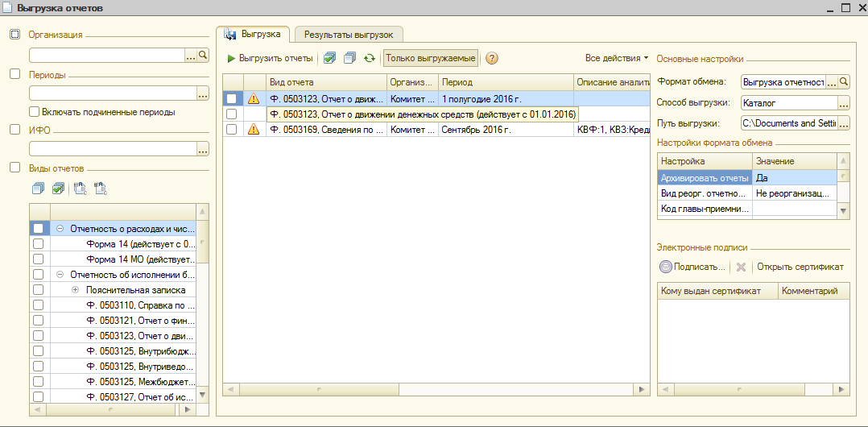Check Форма 14 МО tree checkbox
The image size is (868, 427).
pos(38,259)
